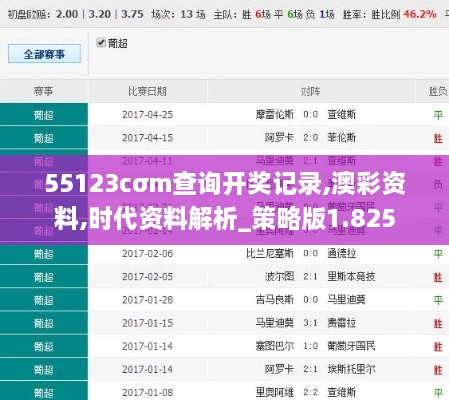
Task: Select the 对阵 column header
Action: pos(310,91)
